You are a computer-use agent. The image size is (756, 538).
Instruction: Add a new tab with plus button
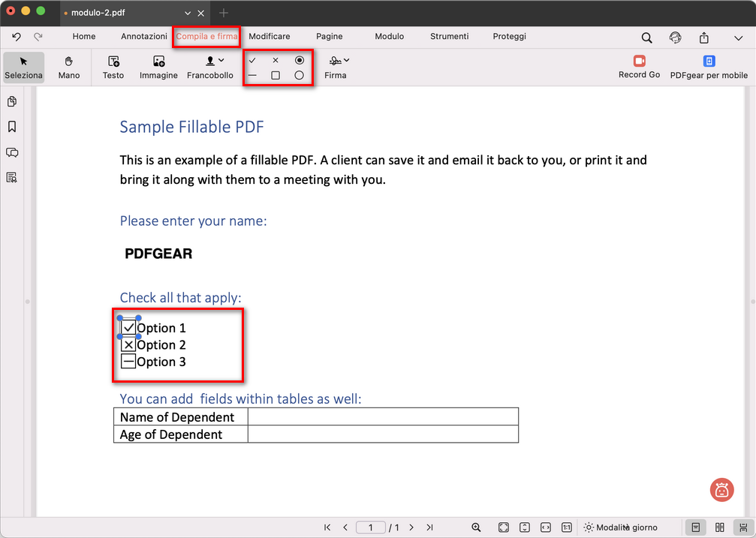[223, 13]
